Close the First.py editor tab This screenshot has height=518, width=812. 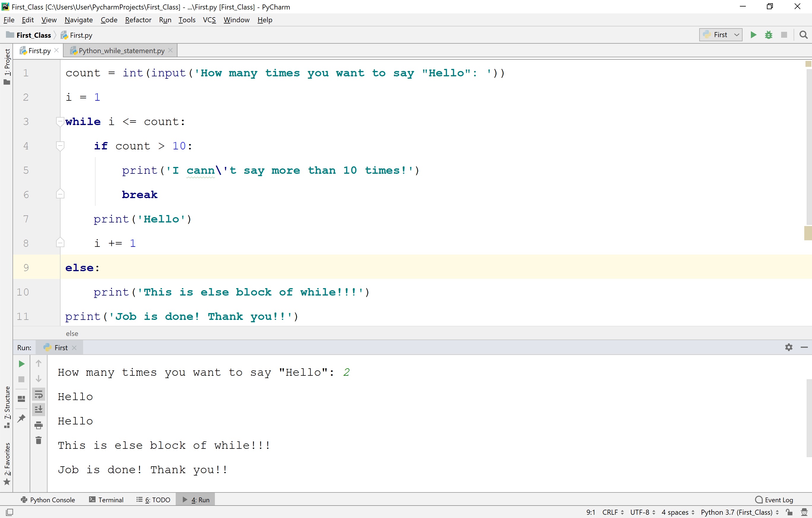pyautogui.click(x=56, y=50)
